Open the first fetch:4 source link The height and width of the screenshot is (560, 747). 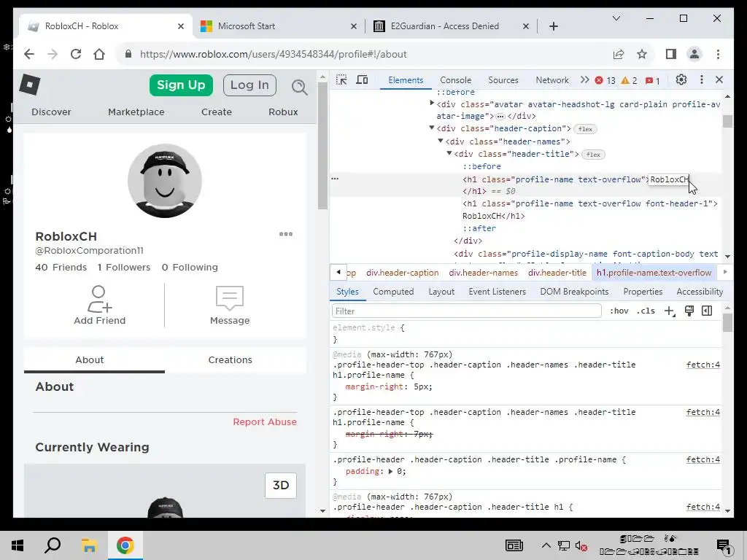[703, 365]
